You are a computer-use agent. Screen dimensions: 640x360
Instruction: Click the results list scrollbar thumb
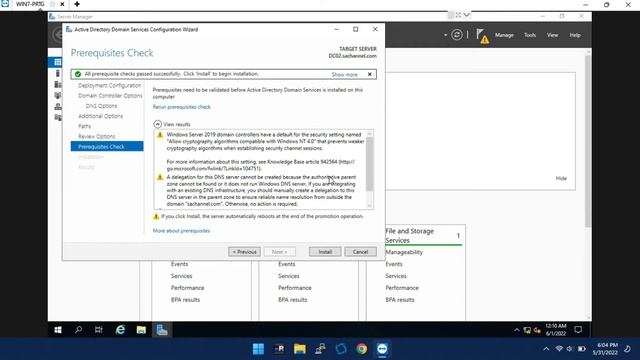pos(370,164)
